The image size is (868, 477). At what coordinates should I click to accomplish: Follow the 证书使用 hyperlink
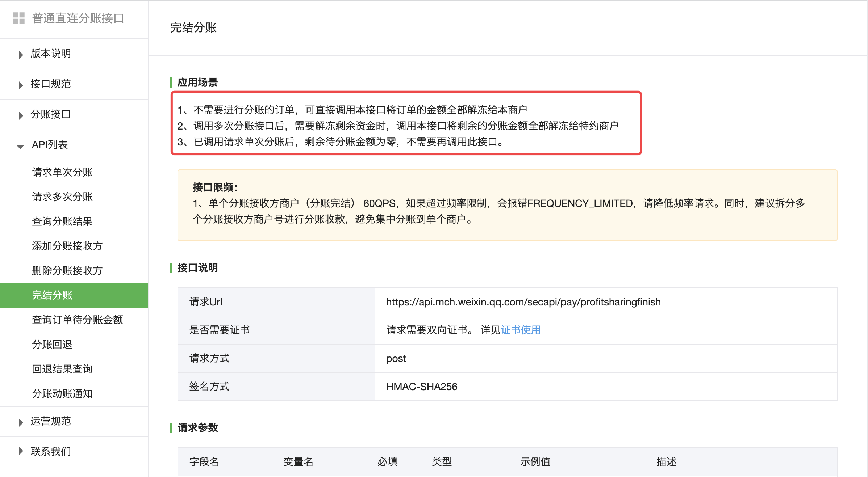pyautogui.click(x=521, y=330)
